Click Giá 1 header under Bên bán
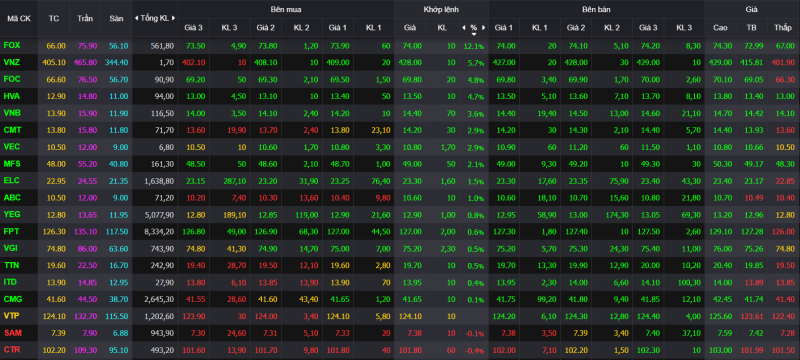This screenshot has height=360, width=800. 504,28
